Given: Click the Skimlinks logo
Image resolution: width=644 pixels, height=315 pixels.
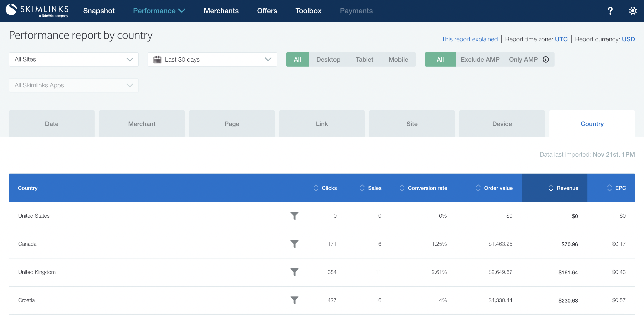Looking at the screenshot, I should [37, 11].
